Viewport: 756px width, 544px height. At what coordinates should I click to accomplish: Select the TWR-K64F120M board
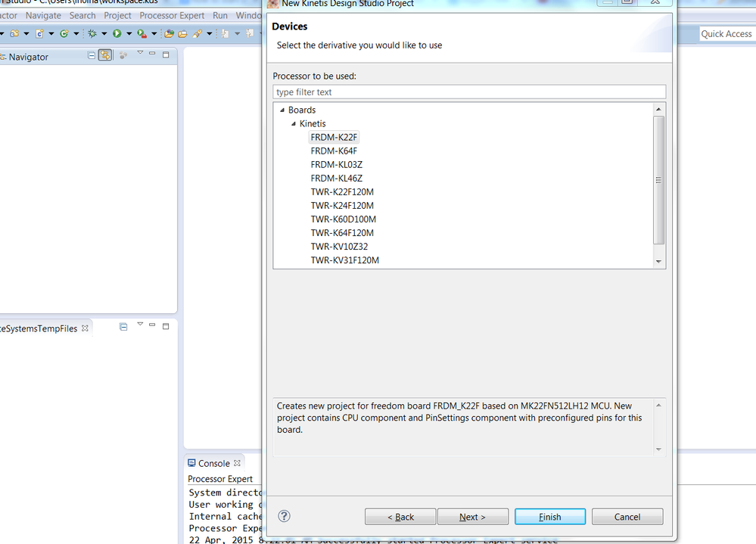[342, 233]
